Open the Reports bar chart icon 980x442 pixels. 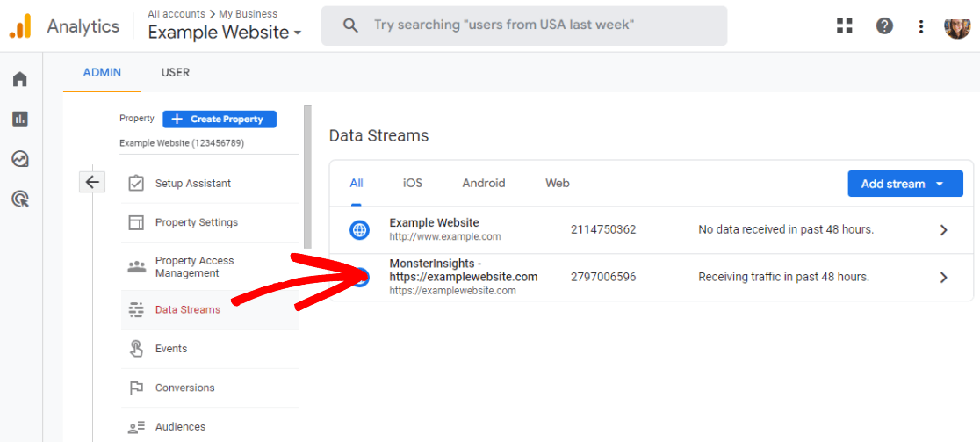click(20, 119)
